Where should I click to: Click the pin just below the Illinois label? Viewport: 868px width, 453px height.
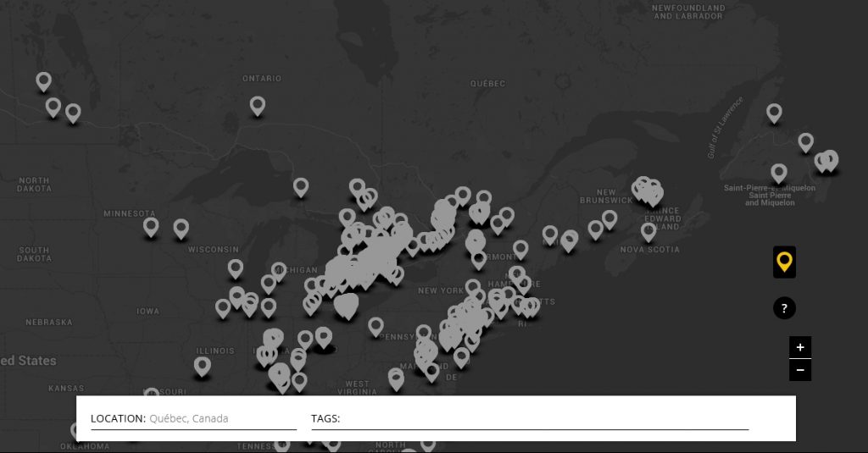coord(202,365)
